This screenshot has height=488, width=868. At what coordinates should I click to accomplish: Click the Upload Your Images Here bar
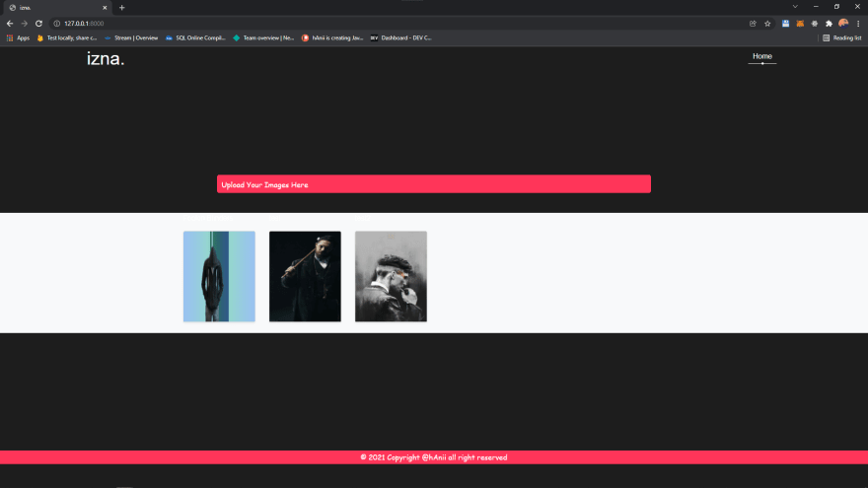[x=433, y=184]
